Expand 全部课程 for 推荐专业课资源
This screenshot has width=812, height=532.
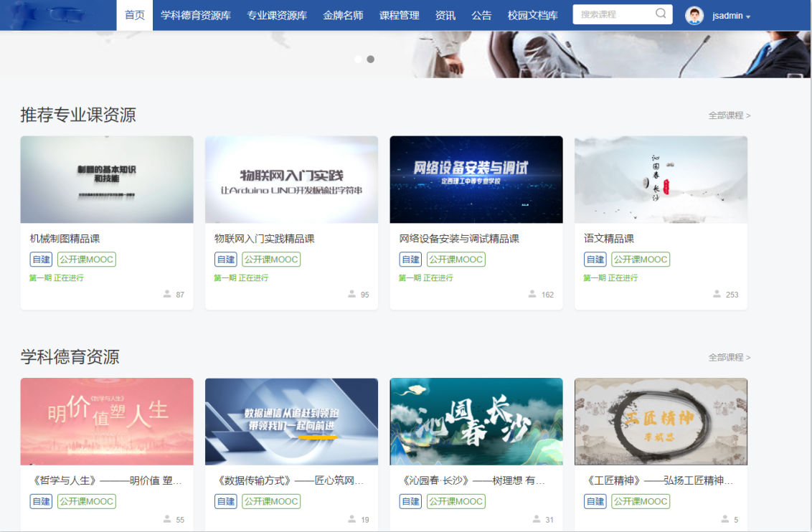pos(729,115)
